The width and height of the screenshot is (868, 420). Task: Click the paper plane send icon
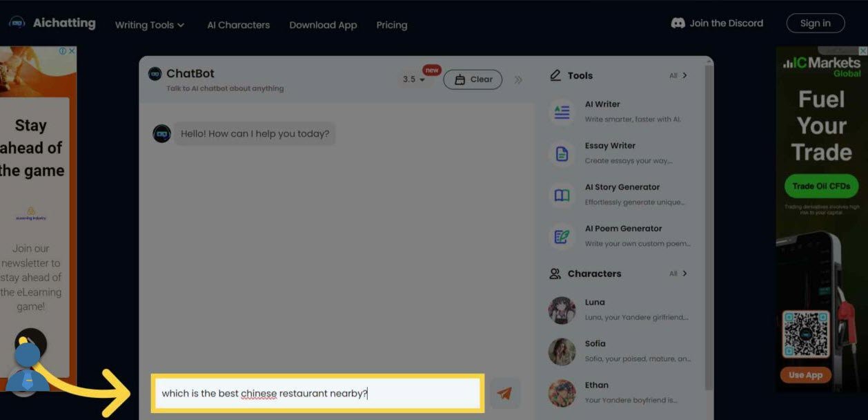504,394
